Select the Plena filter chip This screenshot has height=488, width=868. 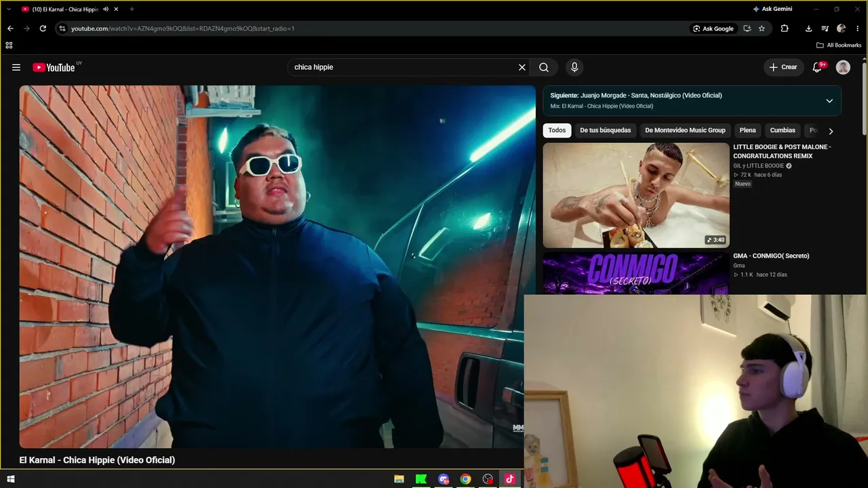(747, 130)
